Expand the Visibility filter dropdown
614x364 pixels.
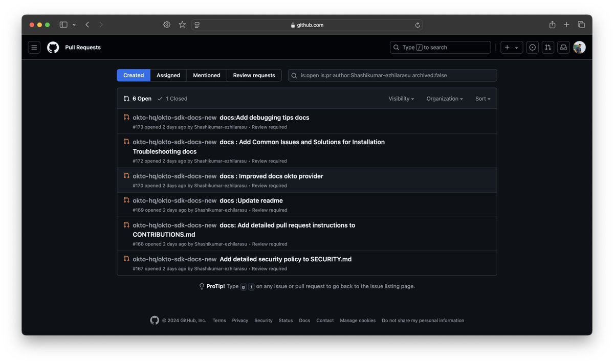pyautogui.click(x=401, y=99)
